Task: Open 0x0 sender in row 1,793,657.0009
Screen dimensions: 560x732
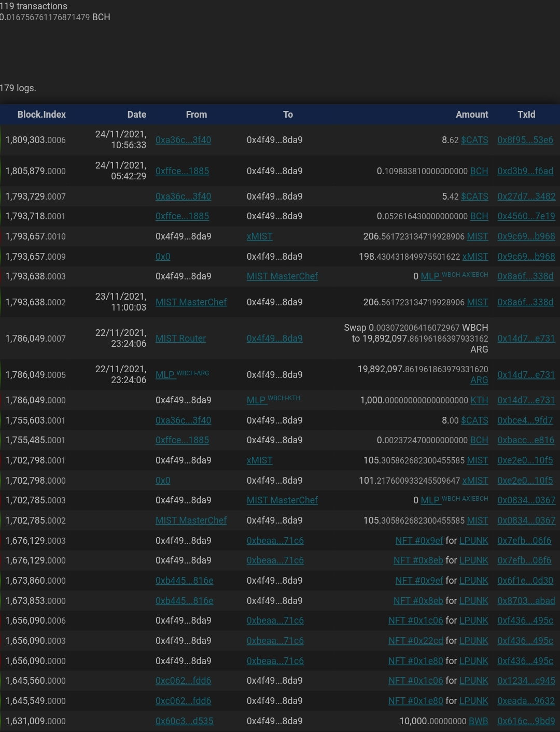Action: click(x=163, y=257)
